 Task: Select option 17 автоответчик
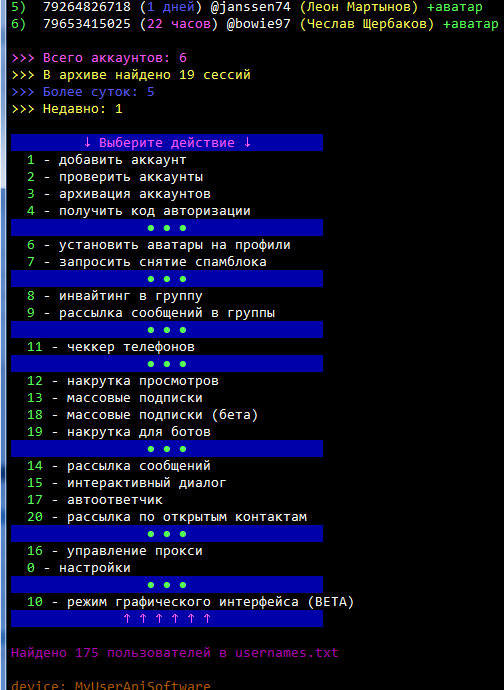pyautogui.click(x=95, y=500)
